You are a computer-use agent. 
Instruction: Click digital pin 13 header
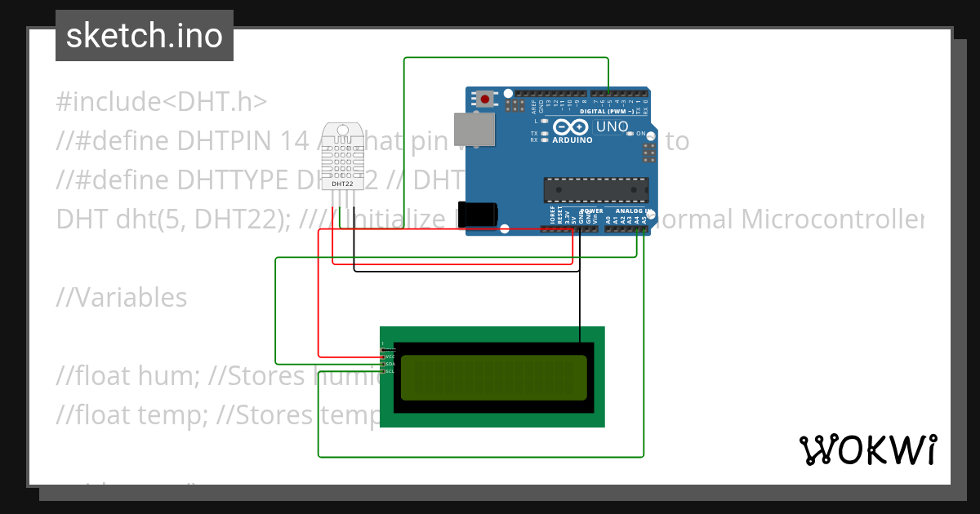point(549,93)
